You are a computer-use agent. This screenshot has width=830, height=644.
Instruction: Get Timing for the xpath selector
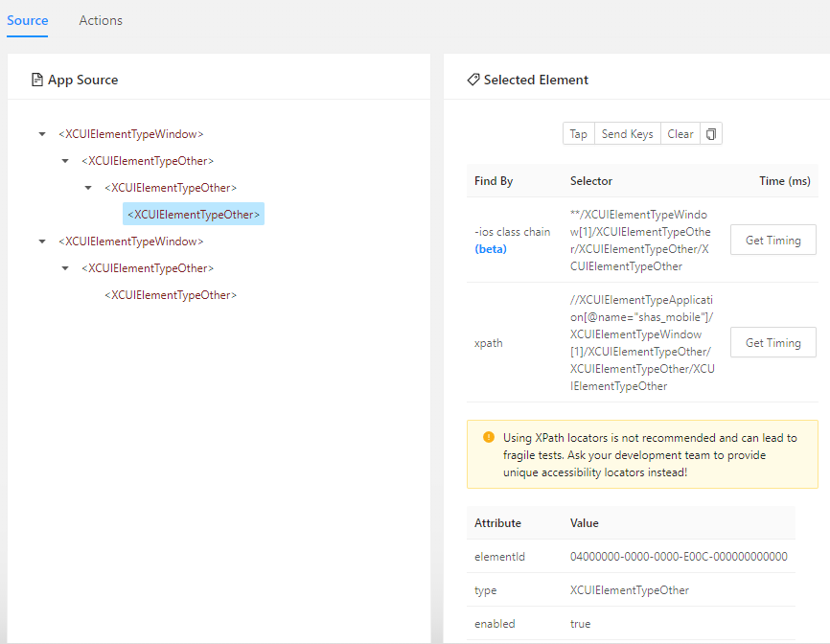(x=772, y=343)
